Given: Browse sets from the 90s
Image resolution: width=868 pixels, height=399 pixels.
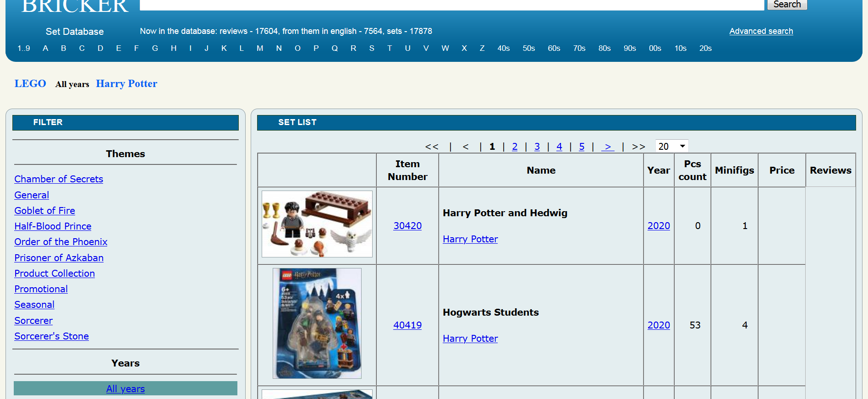Looking at the screenshot, I should pyautogui.click(x=630, y=48).
